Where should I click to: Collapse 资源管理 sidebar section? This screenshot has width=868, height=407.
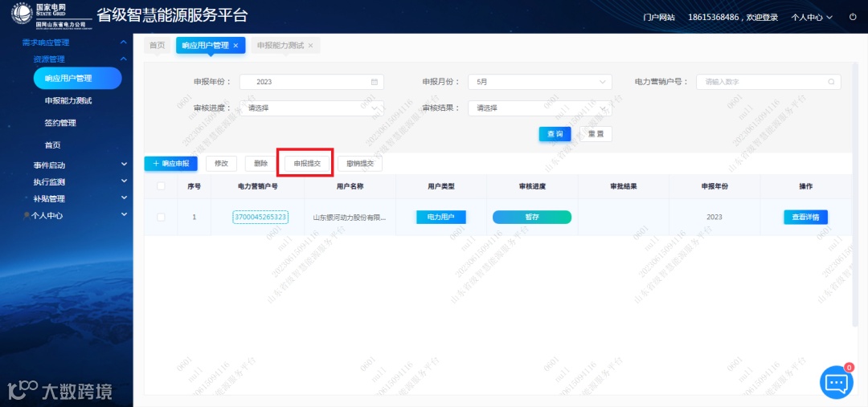click(124, 59)
